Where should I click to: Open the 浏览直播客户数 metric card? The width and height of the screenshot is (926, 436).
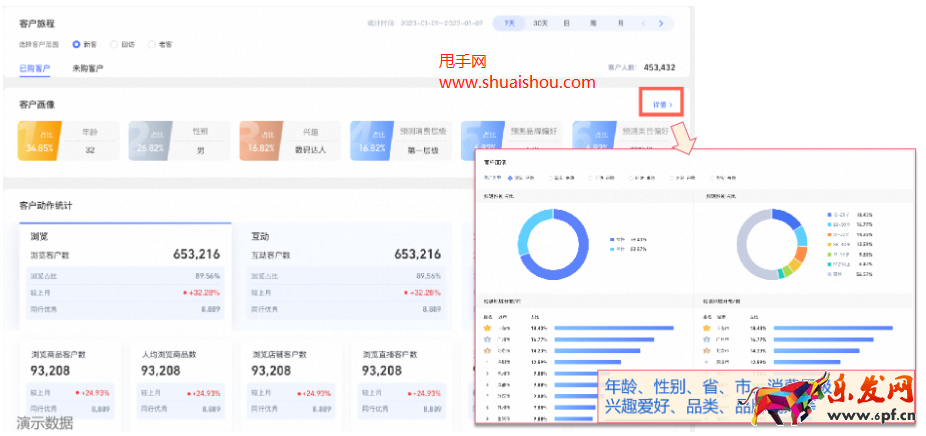click(401, 379)
